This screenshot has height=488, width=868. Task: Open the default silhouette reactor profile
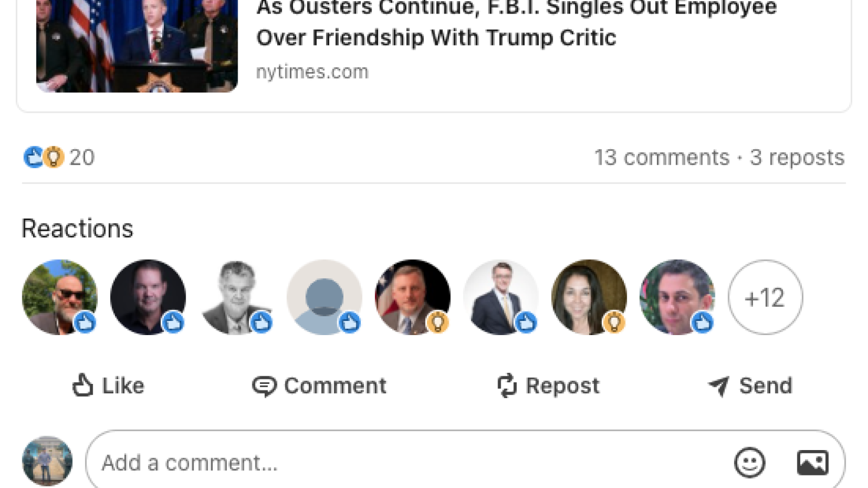point(324,297)
